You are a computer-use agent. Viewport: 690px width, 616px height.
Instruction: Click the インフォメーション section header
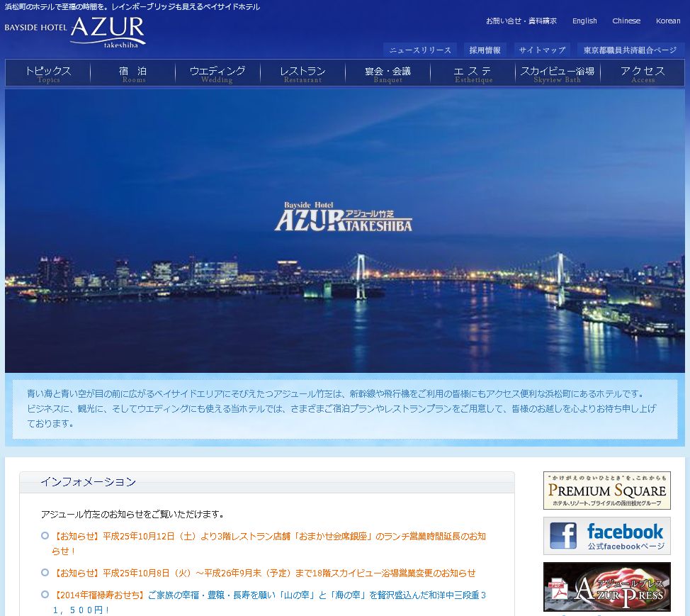(x=266, y=482)
